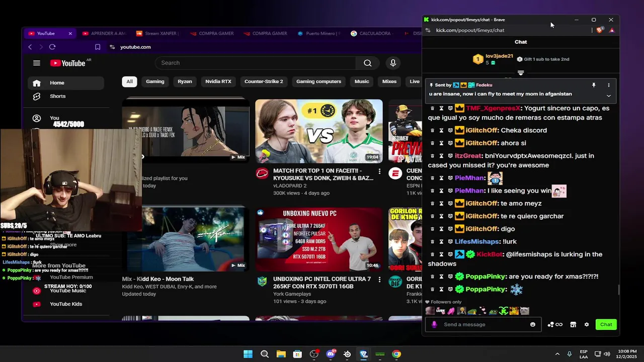
Task: Show hidden system tray icons
Action: coord(557,354)
